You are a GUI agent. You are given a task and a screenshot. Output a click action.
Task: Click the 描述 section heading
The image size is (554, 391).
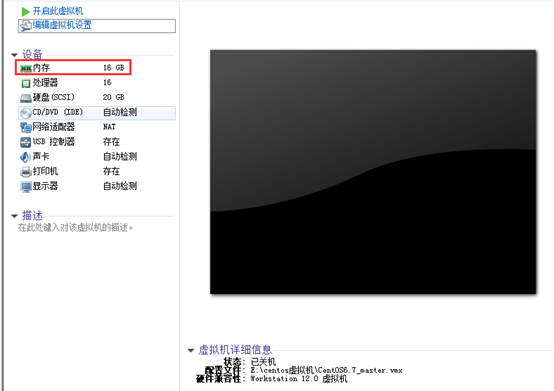click(32, 215)
